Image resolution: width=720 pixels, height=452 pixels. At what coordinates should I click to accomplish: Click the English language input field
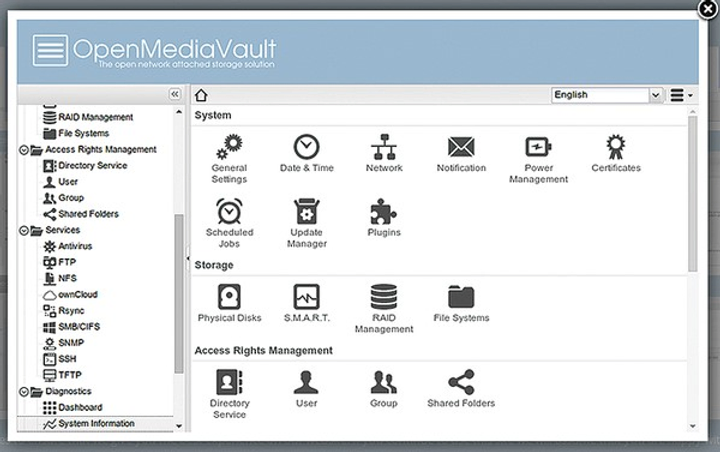click(600, 95)
